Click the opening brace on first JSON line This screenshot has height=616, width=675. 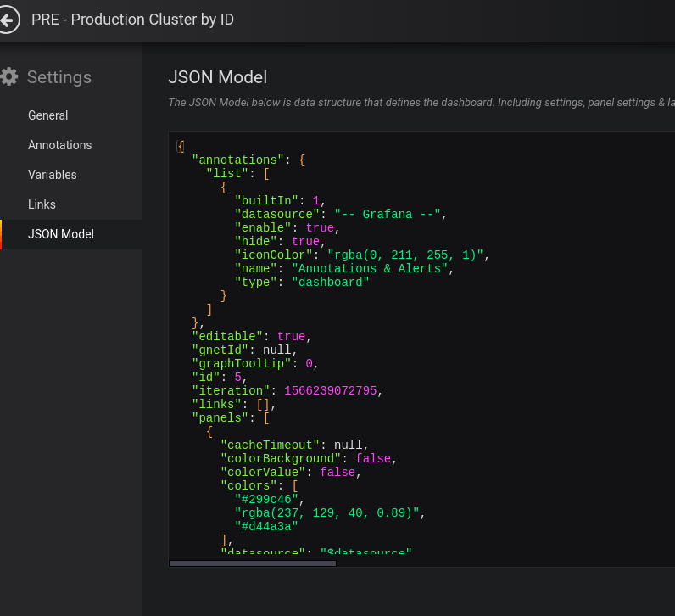point(181,147)
